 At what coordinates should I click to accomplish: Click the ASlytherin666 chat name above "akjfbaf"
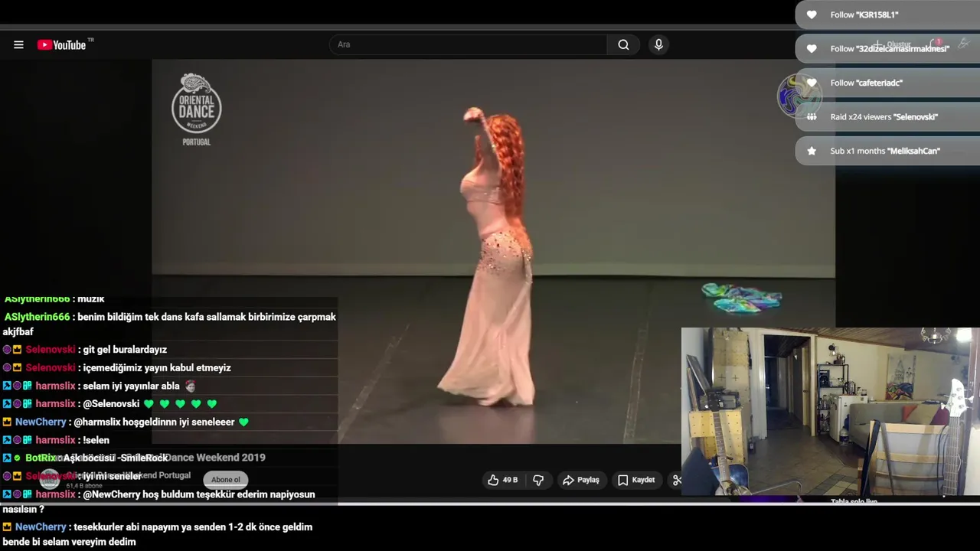38,317
